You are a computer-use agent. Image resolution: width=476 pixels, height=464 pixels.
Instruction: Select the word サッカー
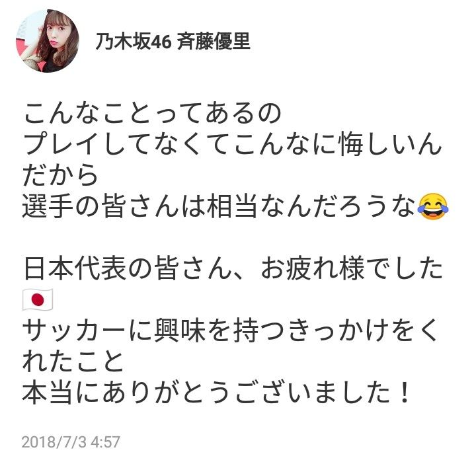pos(74,330)
